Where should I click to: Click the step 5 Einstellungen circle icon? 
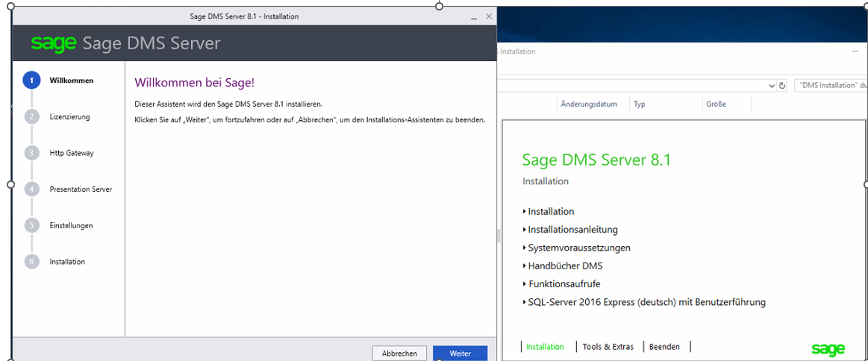[31, 225]
